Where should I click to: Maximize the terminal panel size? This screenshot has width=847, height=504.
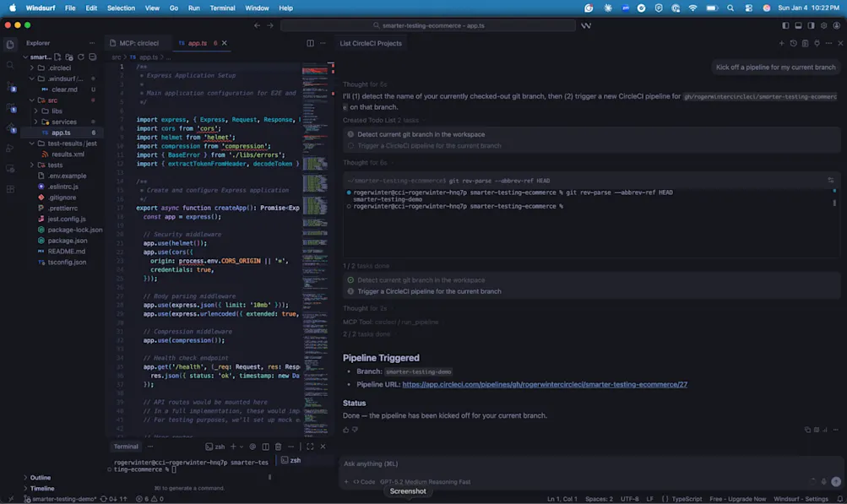tap(310, 447)
